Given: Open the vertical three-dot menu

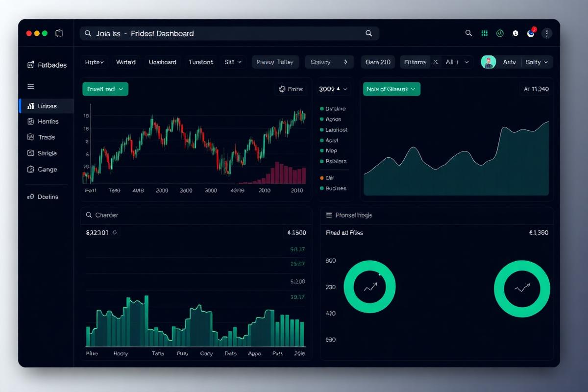Looking at the screenshot, I should tap(547, 33).
